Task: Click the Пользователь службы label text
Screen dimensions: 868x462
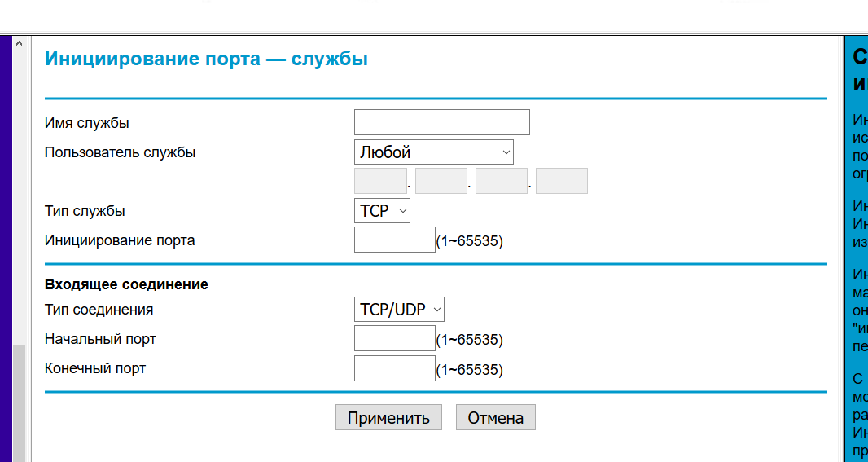Action: (120, 152)
